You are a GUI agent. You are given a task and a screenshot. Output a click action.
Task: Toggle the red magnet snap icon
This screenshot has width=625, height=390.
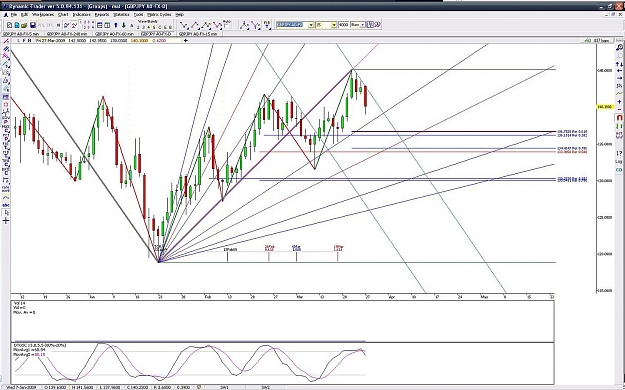(x=619, y=118)
